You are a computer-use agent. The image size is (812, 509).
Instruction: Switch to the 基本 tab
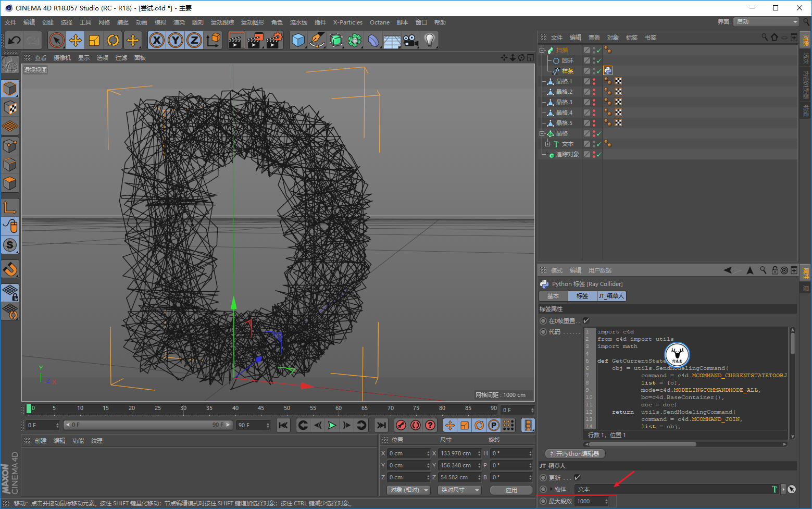tap(553, 296)
